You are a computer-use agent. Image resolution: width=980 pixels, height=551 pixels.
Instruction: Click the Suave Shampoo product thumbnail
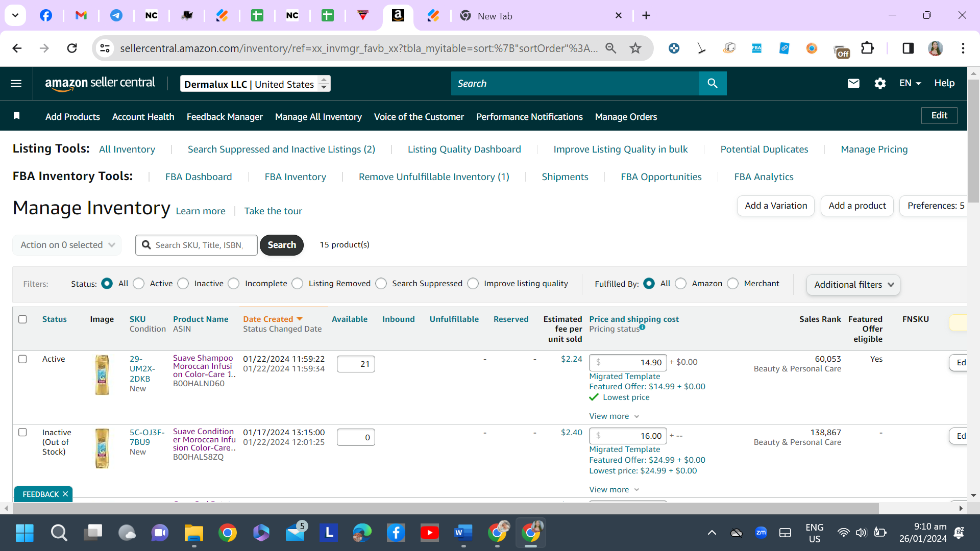102,375
